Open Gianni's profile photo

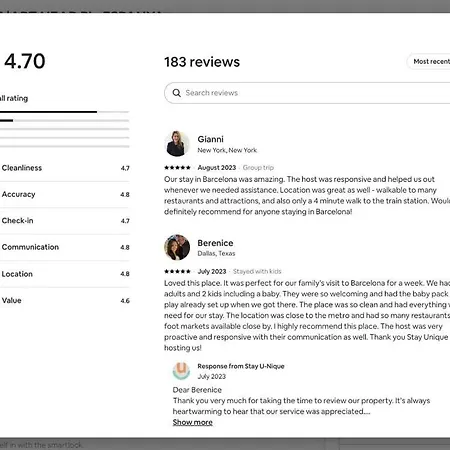[177, 144]
